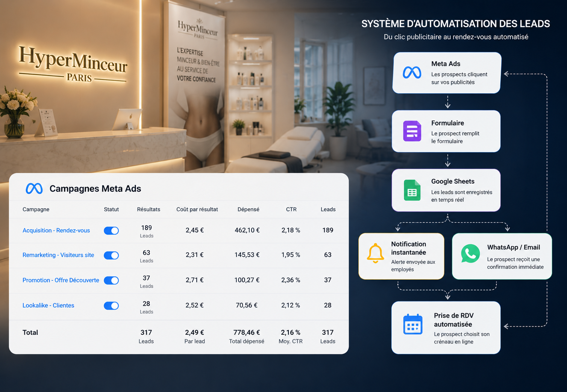Toggle the Acquisition - Rendez-vous campaign status
This screenshot has width=567, height=392.
coord(111,230)
